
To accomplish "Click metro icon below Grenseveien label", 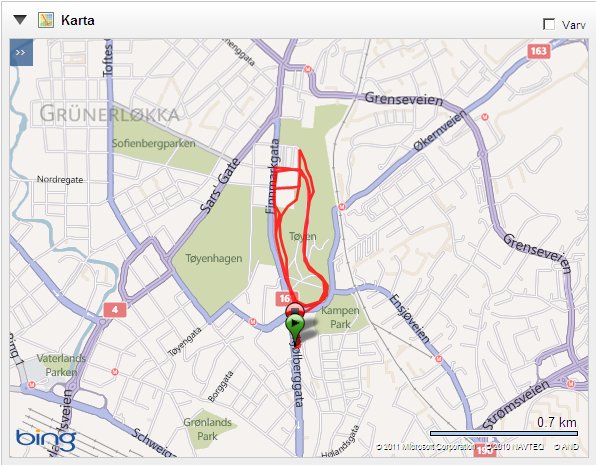I will pos(485,117).
